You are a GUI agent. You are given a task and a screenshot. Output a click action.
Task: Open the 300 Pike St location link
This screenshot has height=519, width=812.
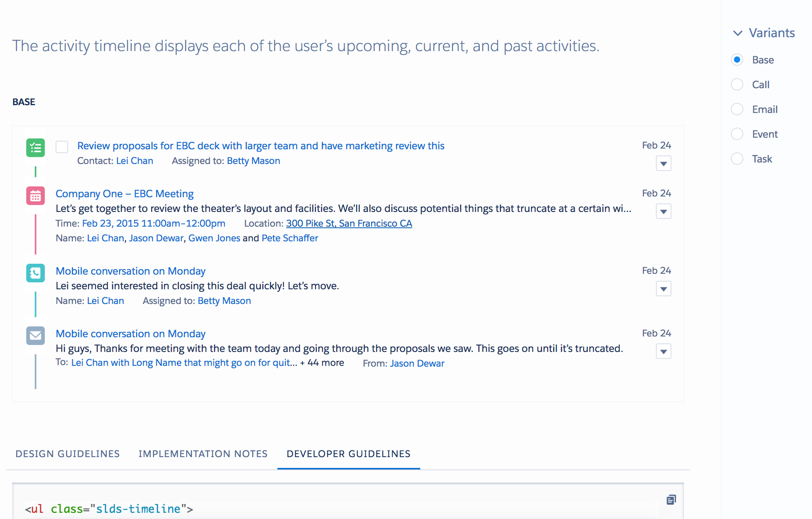pyautogui.click(x=349, y=223)
